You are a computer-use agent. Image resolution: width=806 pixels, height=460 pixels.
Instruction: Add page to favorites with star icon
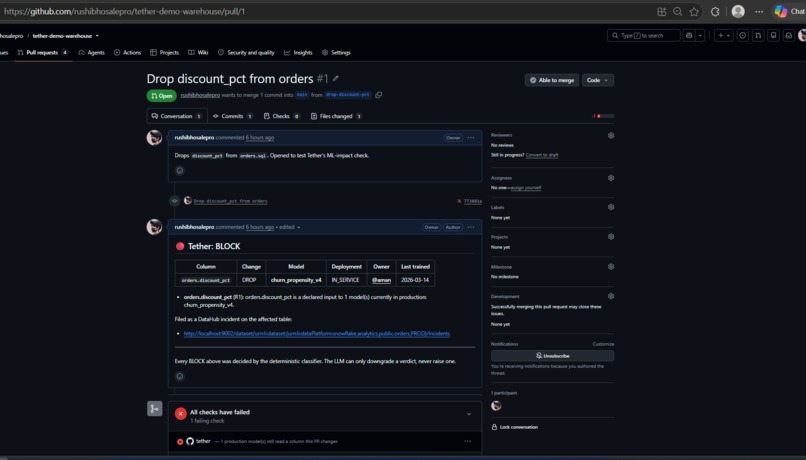[x=694, y=11]
